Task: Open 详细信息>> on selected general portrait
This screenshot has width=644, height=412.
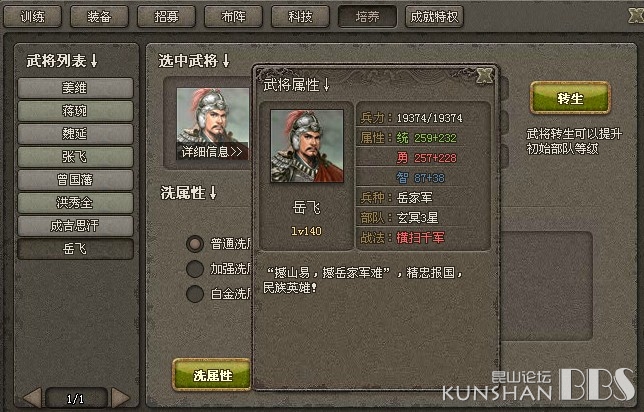Action: tap(212, 152)
